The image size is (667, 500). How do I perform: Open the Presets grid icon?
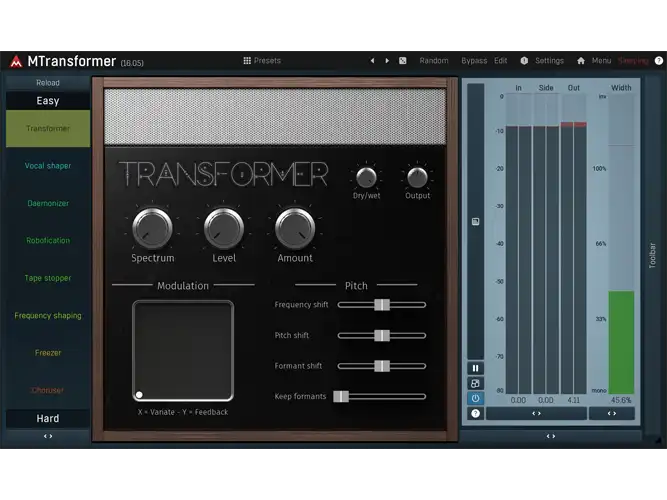pyautogui.click(x=247, y=60)
